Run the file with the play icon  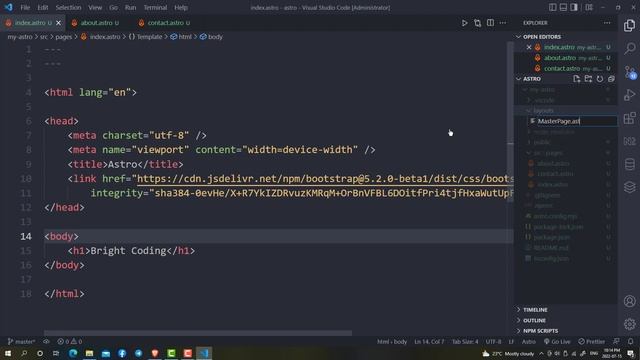click(x=464, y=23)
